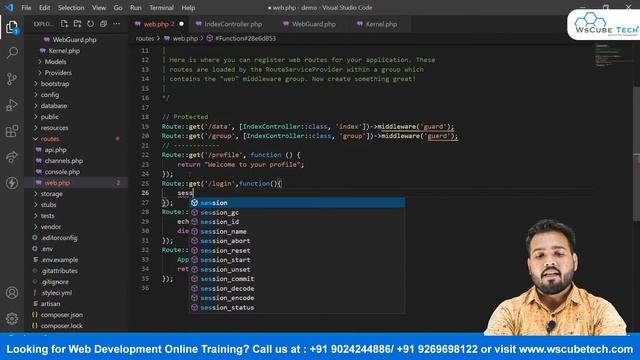Screen dimensions: 640x360
Task: Expand the storage folder
Action: (x=51, y=194)
